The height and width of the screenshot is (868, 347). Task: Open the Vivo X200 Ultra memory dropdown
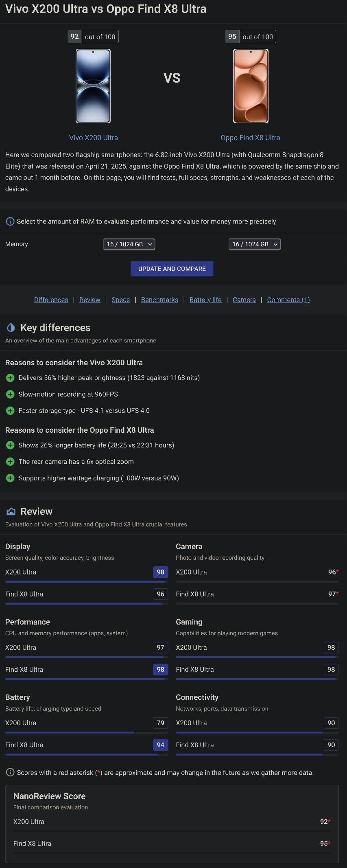(129, 244)
